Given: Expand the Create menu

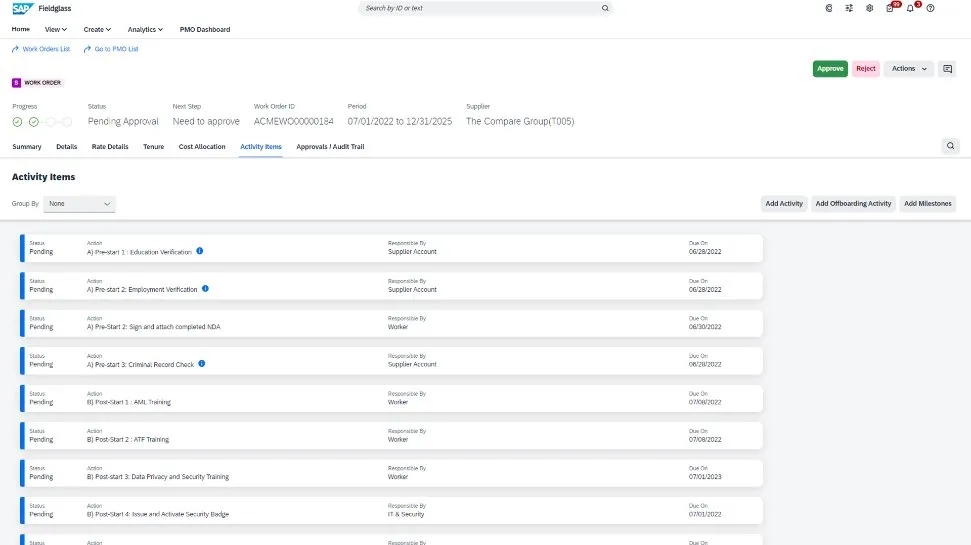Looking at the screenshot, I should pyautogui.click(x=97, y=29).
